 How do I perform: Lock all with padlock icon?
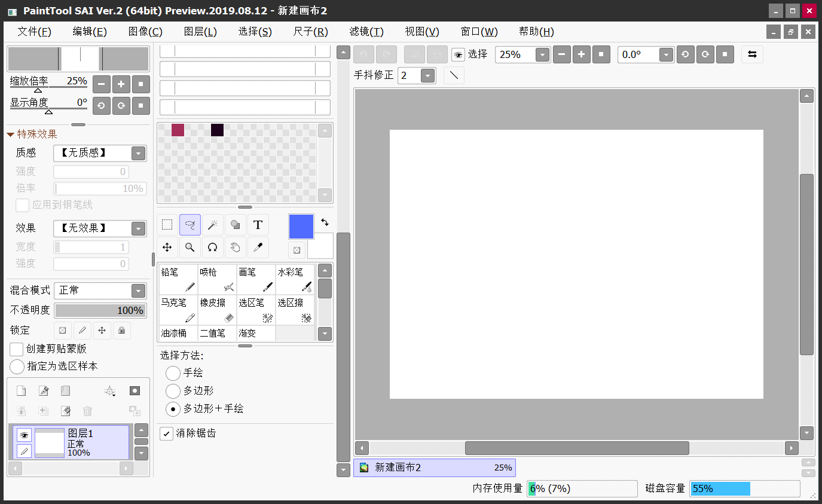(x=122, y=330)
